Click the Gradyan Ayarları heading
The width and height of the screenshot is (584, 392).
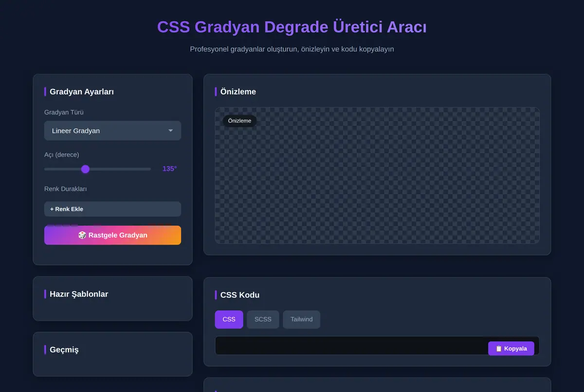point(82,91)
